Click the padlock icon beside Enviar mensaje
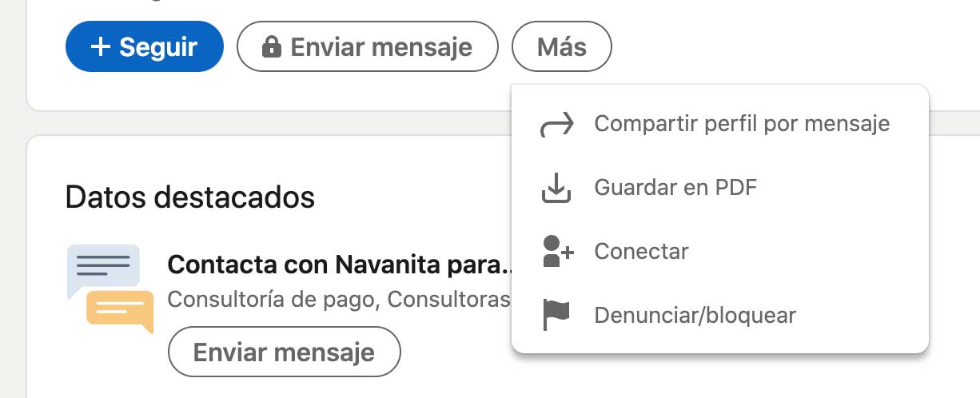This screenshot has height=398, width=980. (x=272, y=48)
